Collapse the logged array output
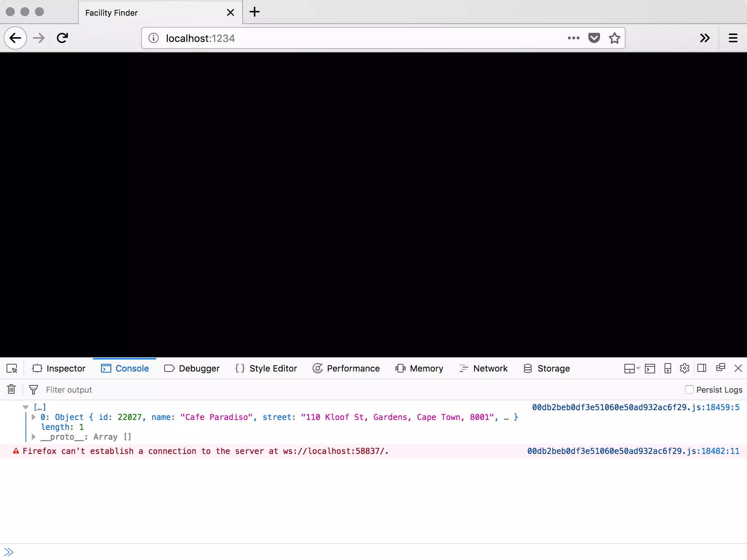747x560 pixels. [x=26, y=407]
